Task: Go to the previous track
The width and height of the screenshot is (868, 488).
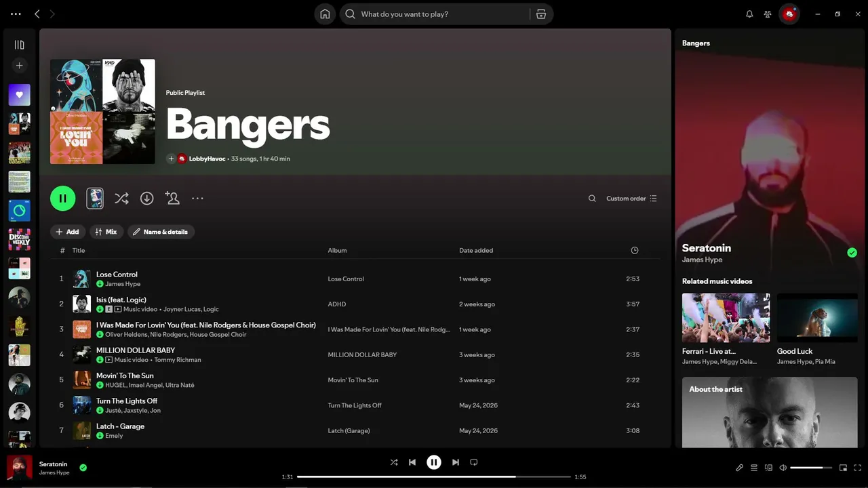Action: [412, 462]
